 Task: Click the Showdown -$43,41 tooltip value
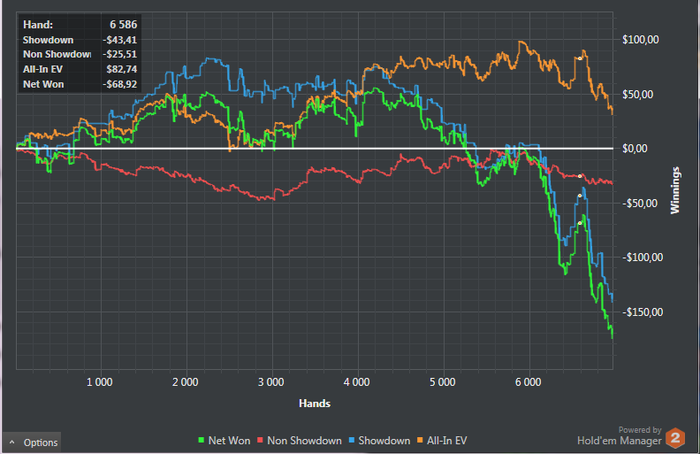tap(120, 40)
